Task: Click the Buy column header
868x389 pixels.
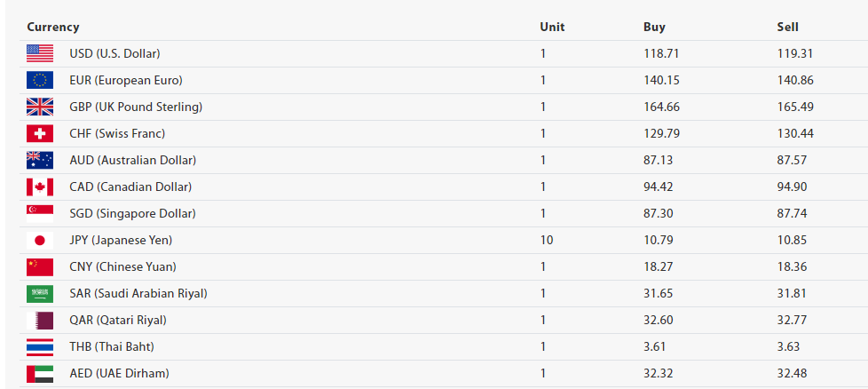Action: tap(654, 27)
